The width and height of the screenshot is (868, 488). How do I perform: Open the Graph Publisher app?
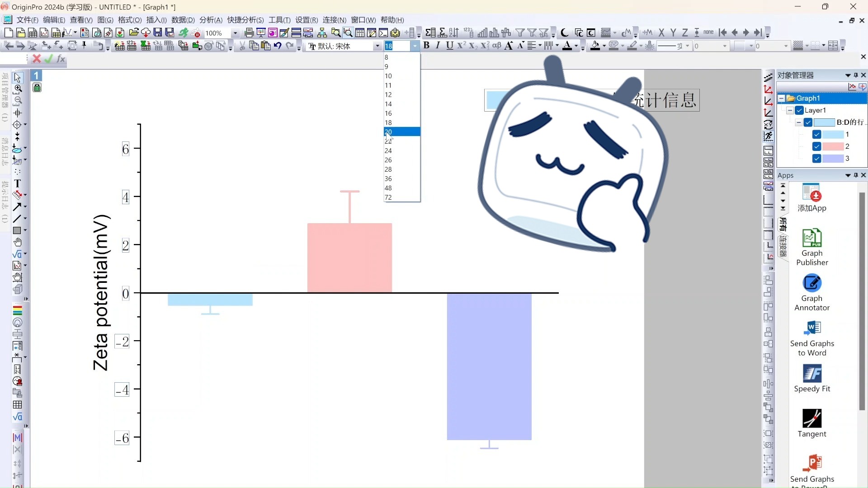812,238
